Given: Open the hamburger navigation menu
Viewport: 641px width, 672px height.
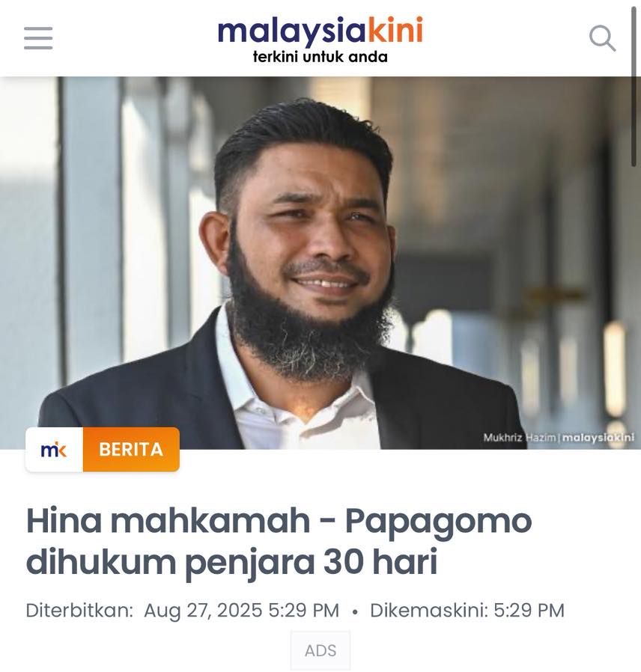Looking at the screenshot, I should (x=38, y=38).
